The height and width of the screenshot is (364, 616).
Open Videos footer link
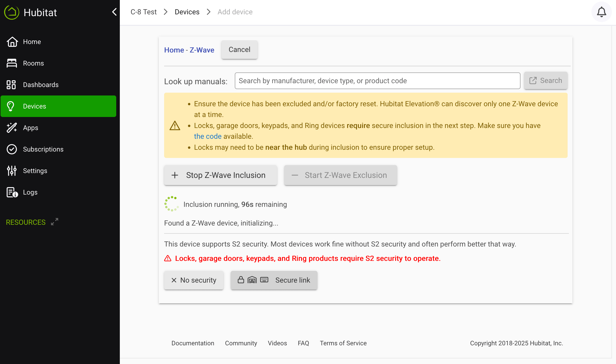(x=277, y=343)
